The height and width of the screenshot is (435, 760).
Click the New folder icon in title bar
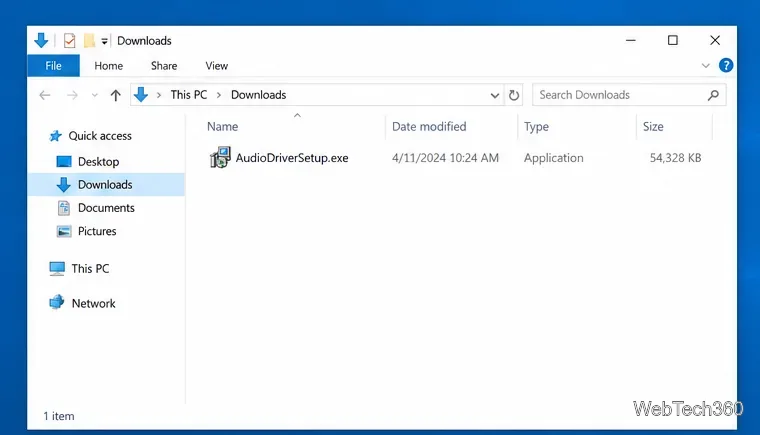tap(89, 41)
